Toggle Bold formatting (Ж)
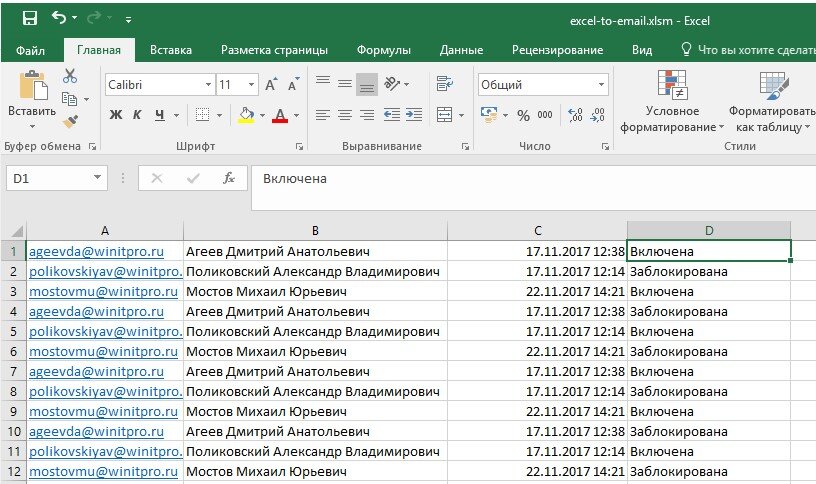The height and width of the screenshot is (484, 816). click(116, 115)
